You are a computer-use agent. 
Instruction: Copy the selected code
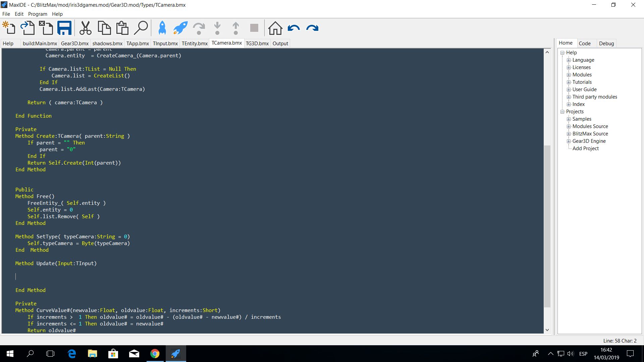pyautogui.click(x=104, y=28)
